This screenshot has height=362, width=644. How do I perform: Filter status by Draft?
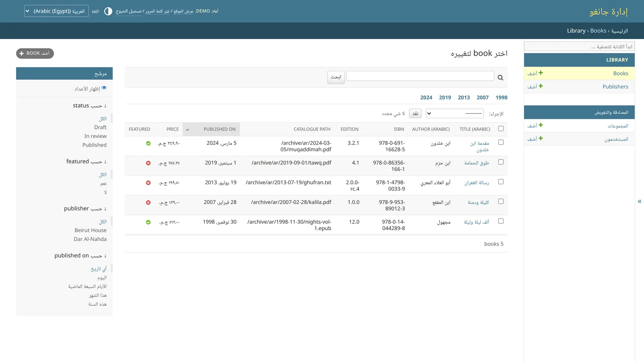point(100,127)
